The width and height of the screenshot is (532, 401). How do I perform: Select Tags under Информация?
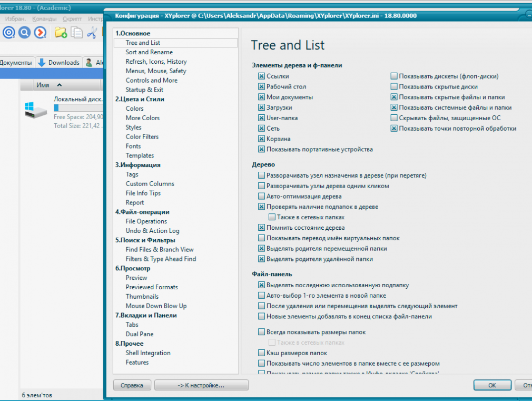[x=132, y=174]
